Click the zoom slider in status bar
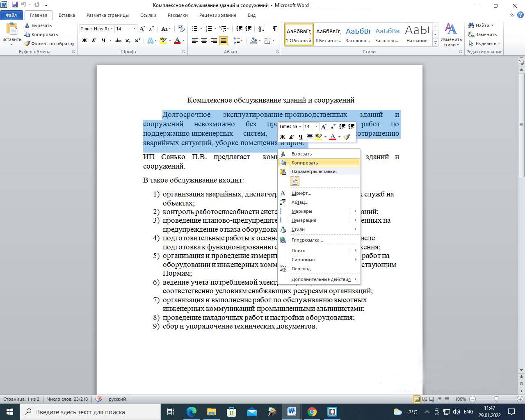Image resolution: width=525 pixels, height=420 pixels. [x=496, y=399]
